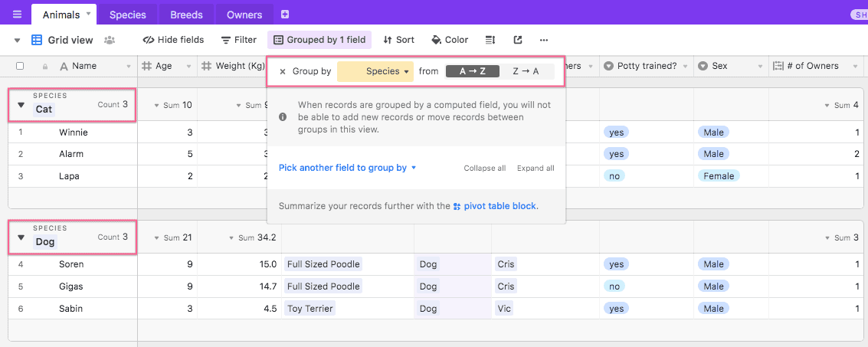Open Pick another field to group by
Image resolution: width=868 pixels, height=347 pixels.
347,168
